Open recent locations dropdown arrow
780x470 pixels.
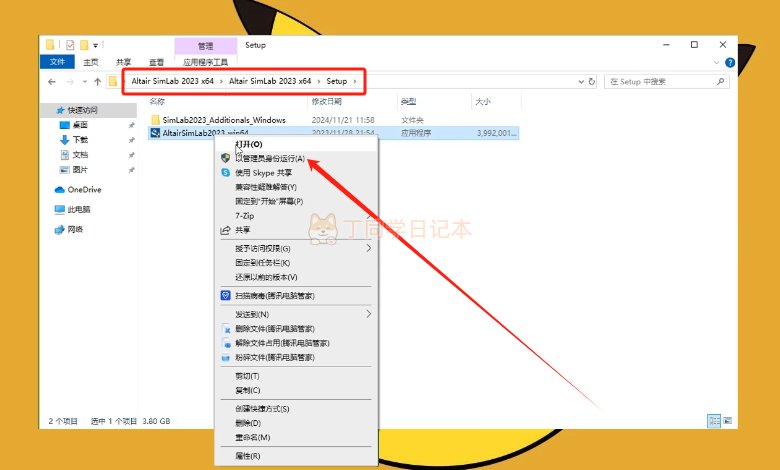pyautogui.click(x=85, y=82)
